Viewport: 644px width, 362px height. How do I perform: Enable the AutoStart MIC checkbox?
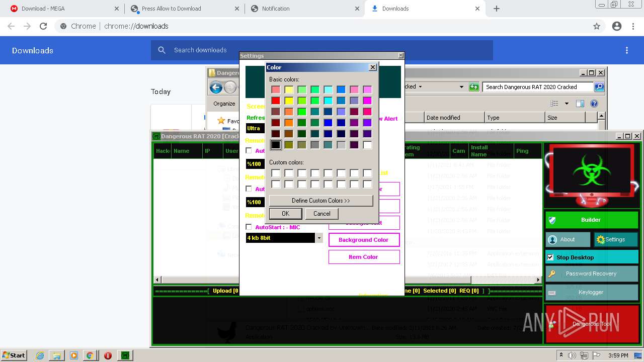tap(249, 227)
